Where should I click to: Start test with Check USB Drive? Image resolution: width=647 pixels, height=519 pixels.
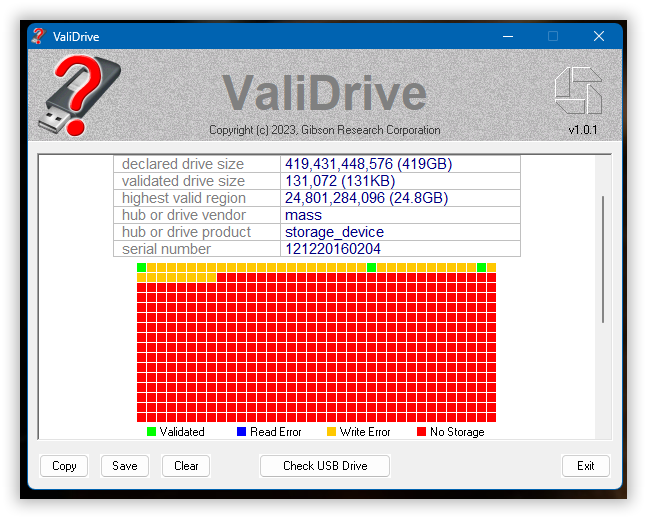pyautogui.click(x=325, y=466)
